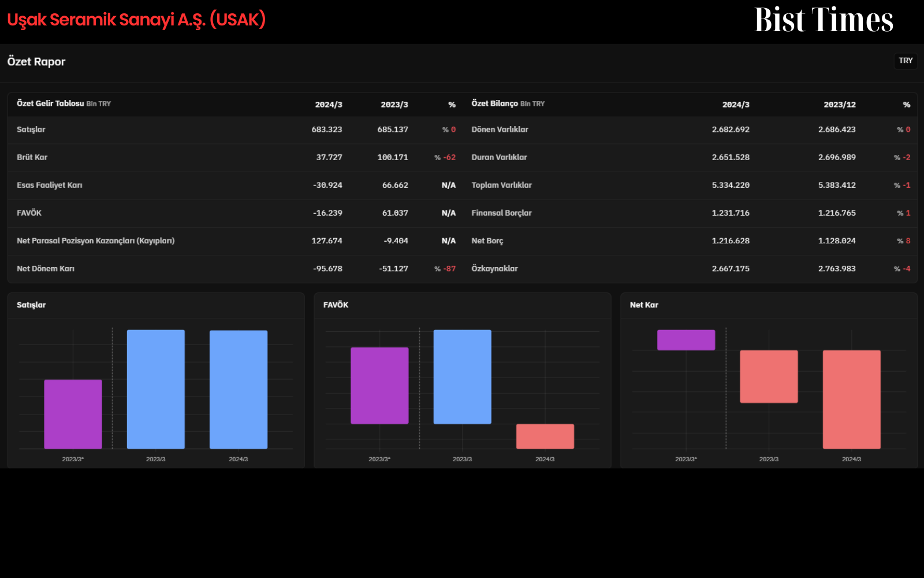Click Esas Faaliyet Karı row label
Screen dimensions: 924x578
pyautogui.click(x=50, y=185)
